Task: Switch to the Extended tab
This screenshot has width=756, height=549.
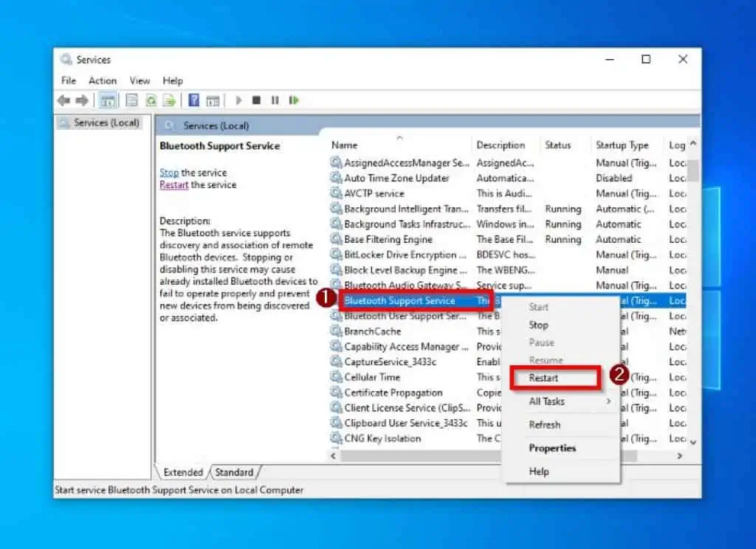Action: (183, 472)
